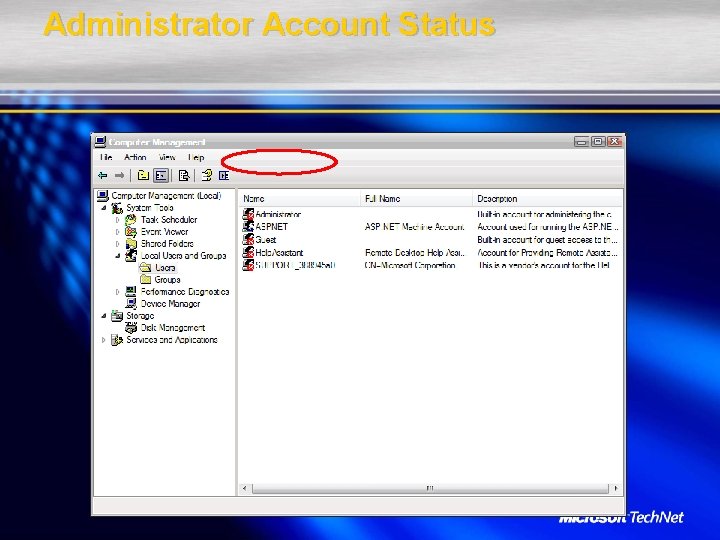The image size is (720, 540).
Task: Expand Services and Applications node
Action: point(104,340)
